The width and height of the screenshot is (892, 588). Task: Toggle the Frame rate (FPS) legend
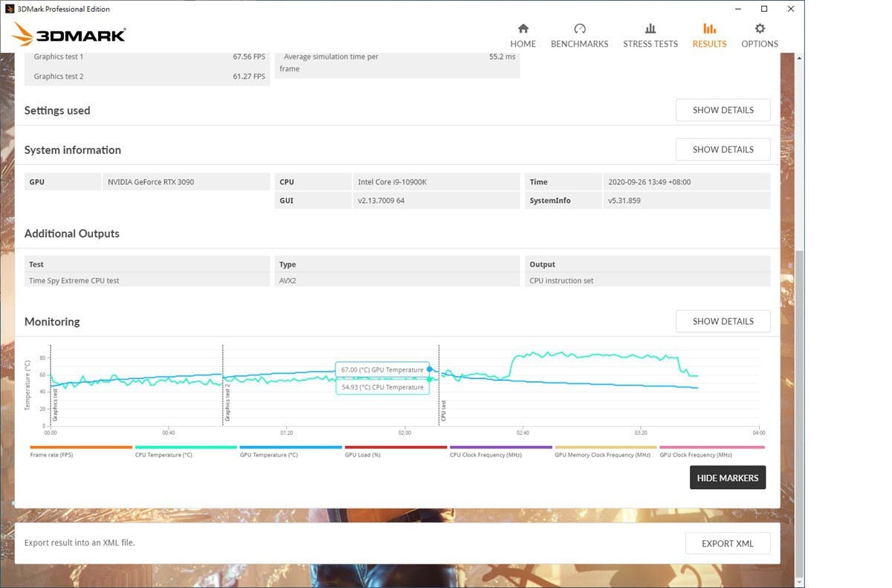point(51,455)
